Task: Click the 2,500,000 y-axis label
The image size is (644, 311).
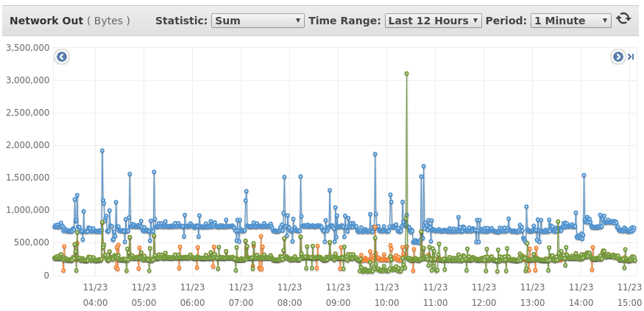Action: pos(28,113)
